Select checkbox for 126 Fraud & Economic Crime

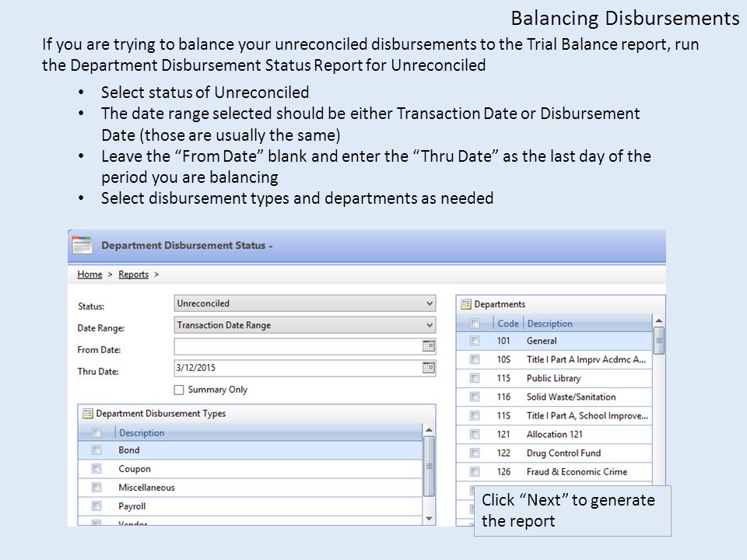click(x=475, y=471)
